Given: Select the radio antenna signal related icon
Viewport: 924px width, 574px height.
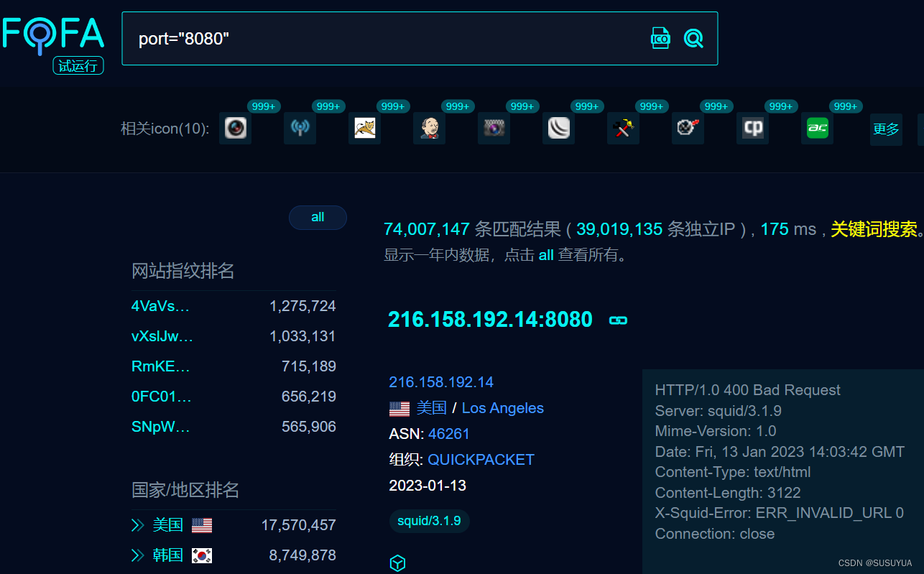Looking at the screenshot, I should [x=300, y=129].
